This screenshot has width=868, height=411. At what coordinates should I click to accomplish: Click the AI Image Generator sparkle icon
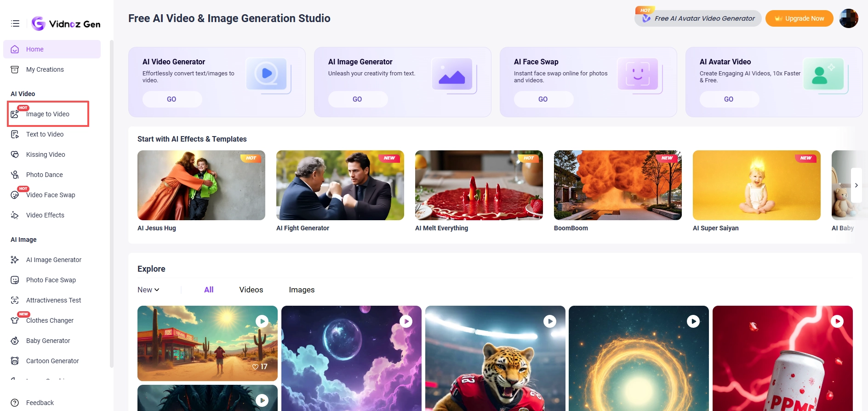[x=15, y=260]
